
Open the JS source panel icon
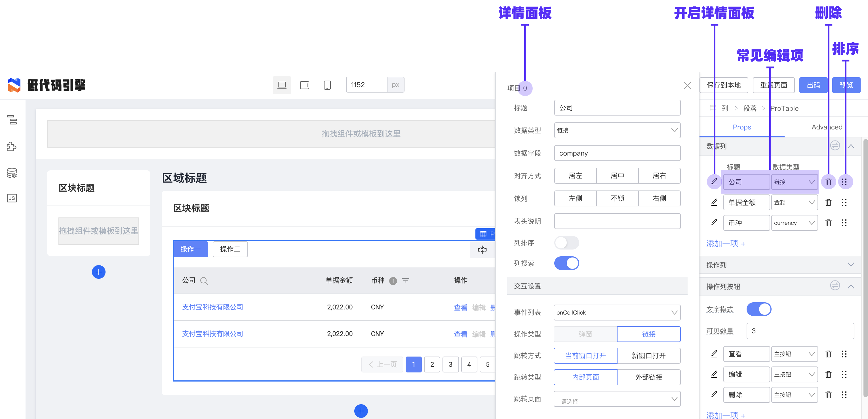click(12, 198)
